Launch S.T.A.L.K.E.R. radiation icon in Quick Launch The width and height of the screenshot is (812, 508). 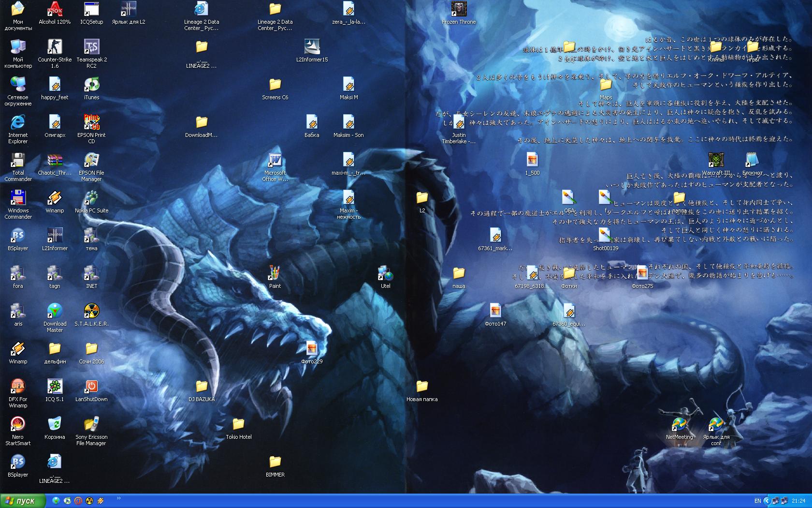89,501
